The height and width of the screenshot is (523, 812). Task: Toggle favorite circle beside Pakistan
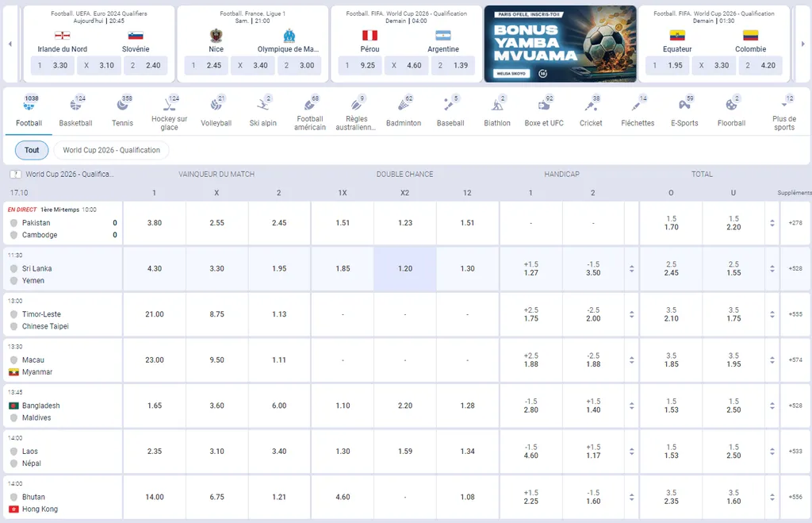coord(13,223)
